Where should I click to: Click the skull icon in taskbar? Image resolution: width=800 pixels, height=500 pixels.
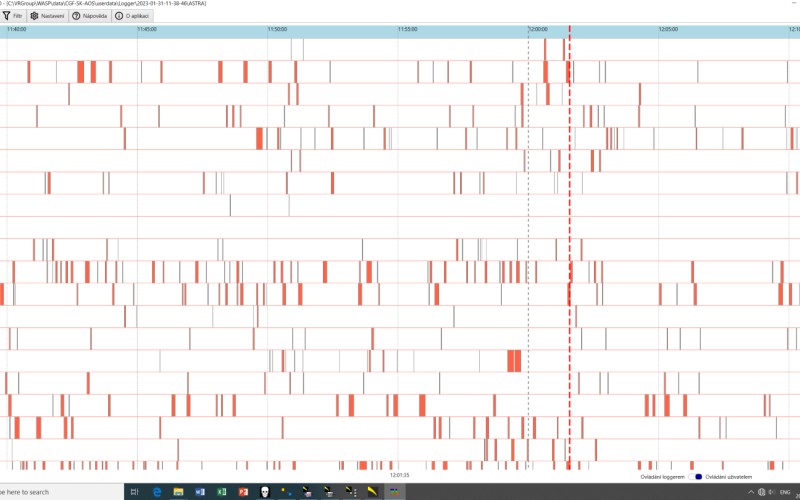(264, 492)
